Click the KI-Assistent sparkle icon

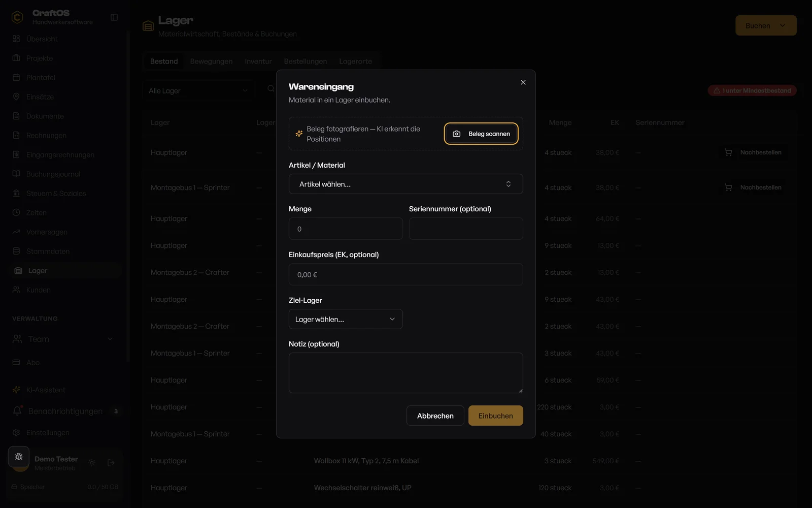16,390
